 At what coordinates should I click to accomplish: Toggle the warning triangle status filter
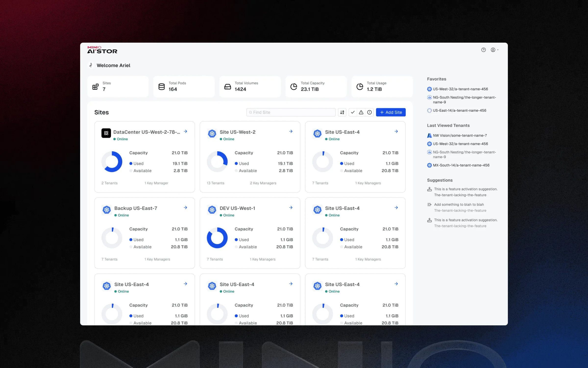(361, 112)
